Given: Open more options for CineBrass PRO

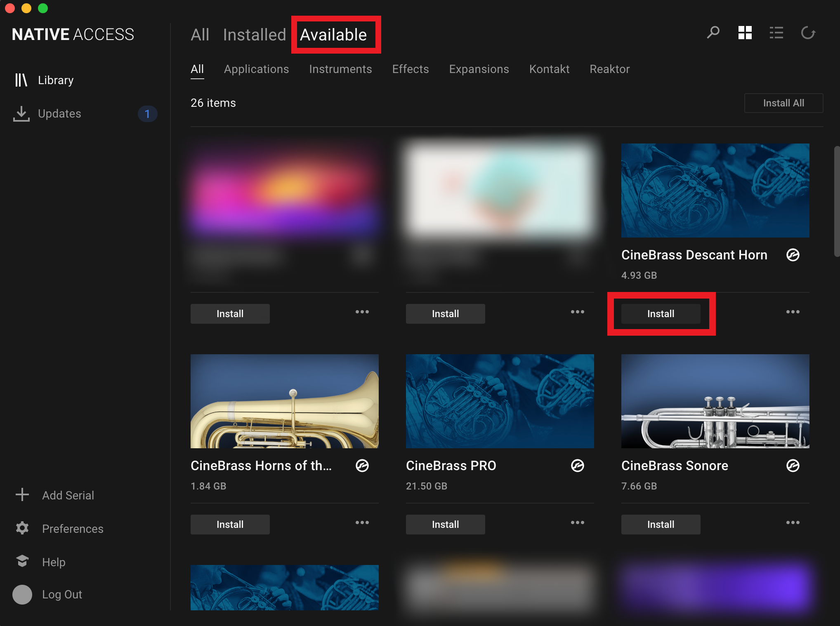Looking at the screenshot, I should coord(577,522).
